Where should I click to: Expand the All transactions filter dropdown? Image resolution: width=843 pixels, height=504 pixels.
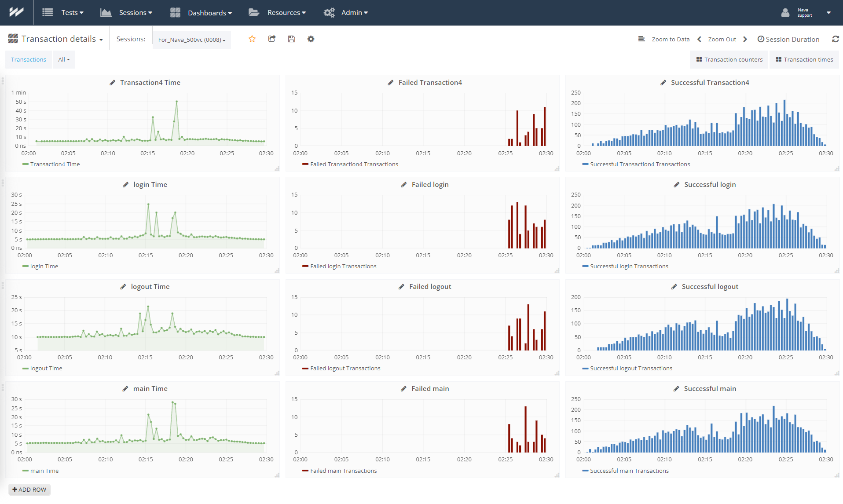(64, 60)
